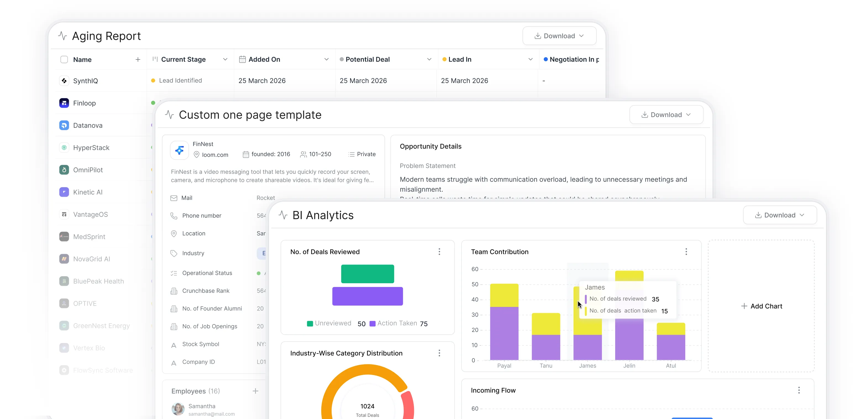Click the Phone number handset icon
868x419 pixels.
coord(174,215)
